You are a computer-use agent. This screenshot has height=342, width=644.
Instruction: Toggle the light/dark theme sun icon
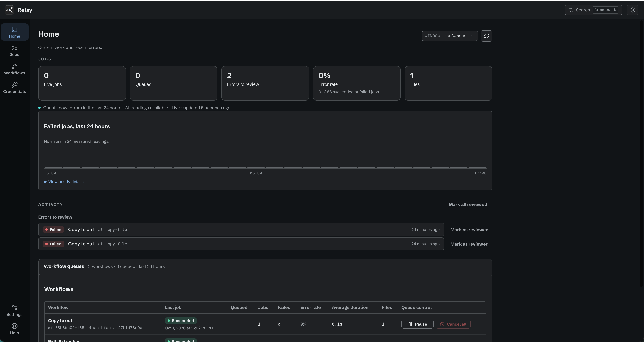tap(633, 10)
